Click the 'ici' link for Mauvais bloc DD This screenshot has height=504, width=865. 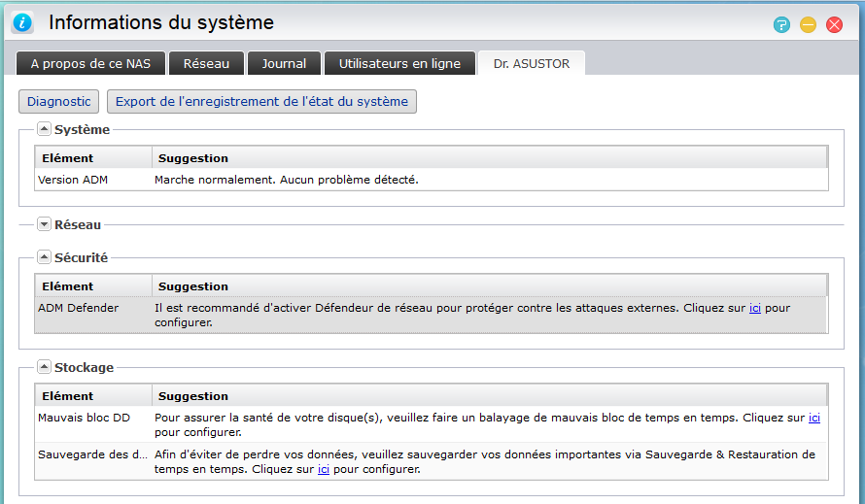pos(814,418)
